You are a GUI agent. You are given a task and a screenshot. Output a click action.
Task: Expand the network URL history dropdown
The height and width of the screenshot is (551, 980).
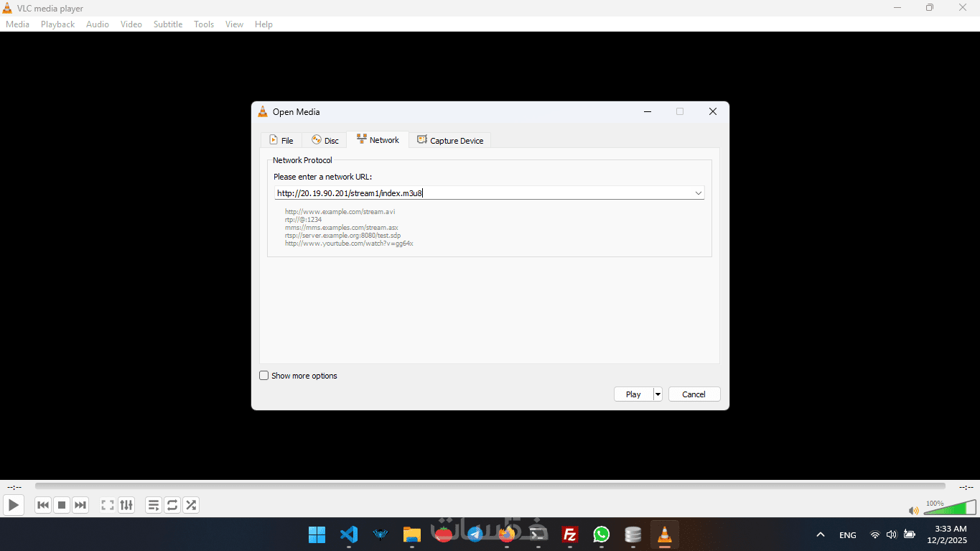(x=698, y=193)
